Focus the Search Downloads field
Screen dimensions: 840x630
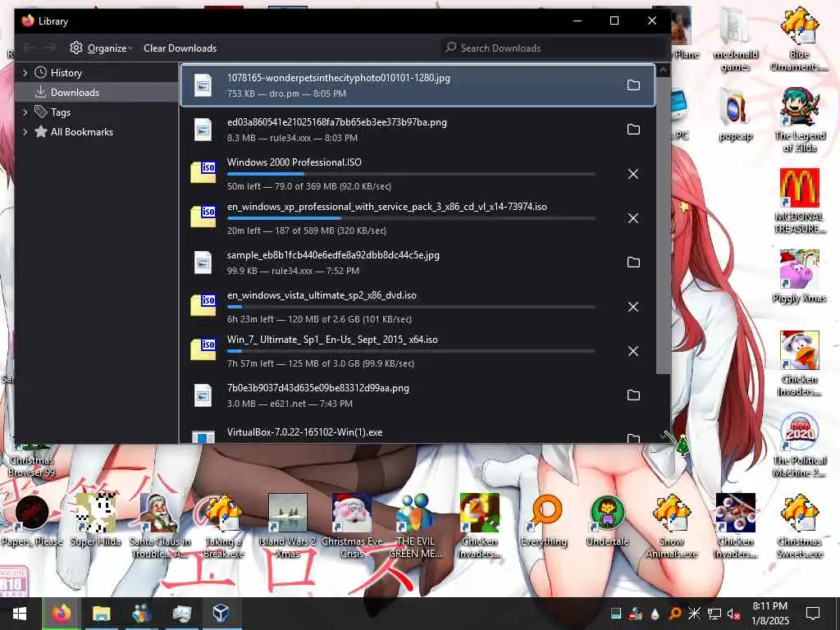point(552,48)
